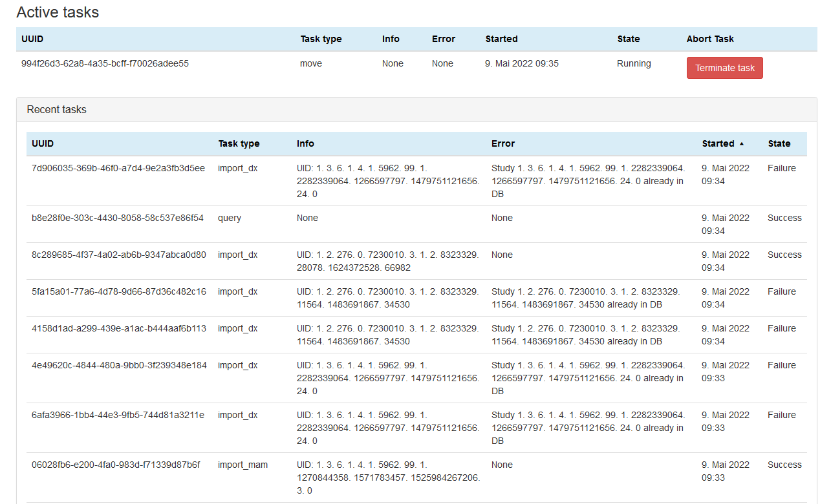831x504 pixels.
Task: Click Error message of task 4e49620c
Action: pyautogui.click(x=588, y=378)
